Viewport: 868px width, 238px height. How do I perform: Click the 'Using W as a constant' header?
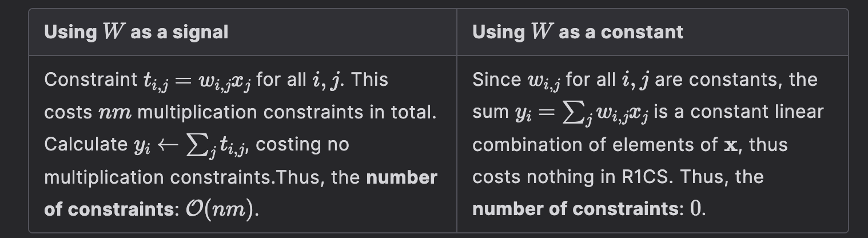coord(578,32)
